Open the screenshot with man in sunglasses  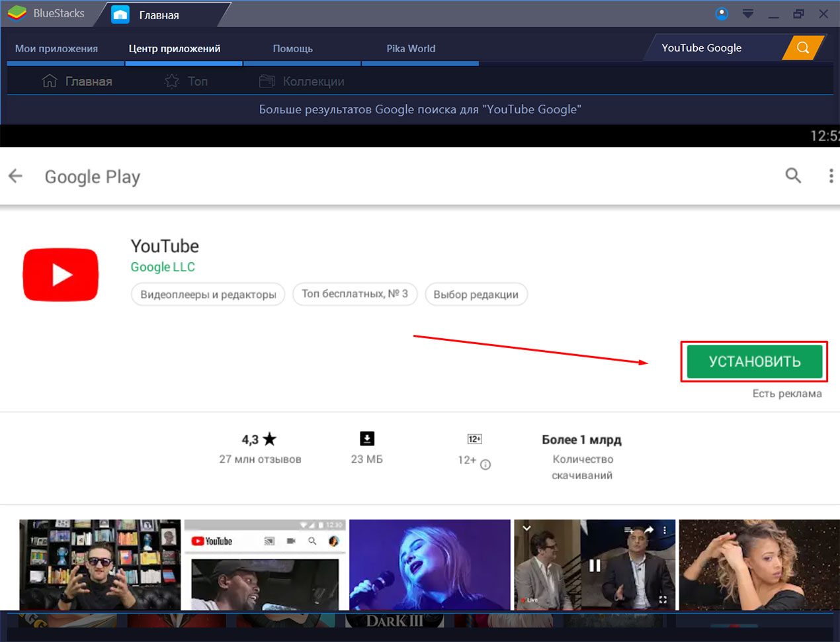(100, 565)
